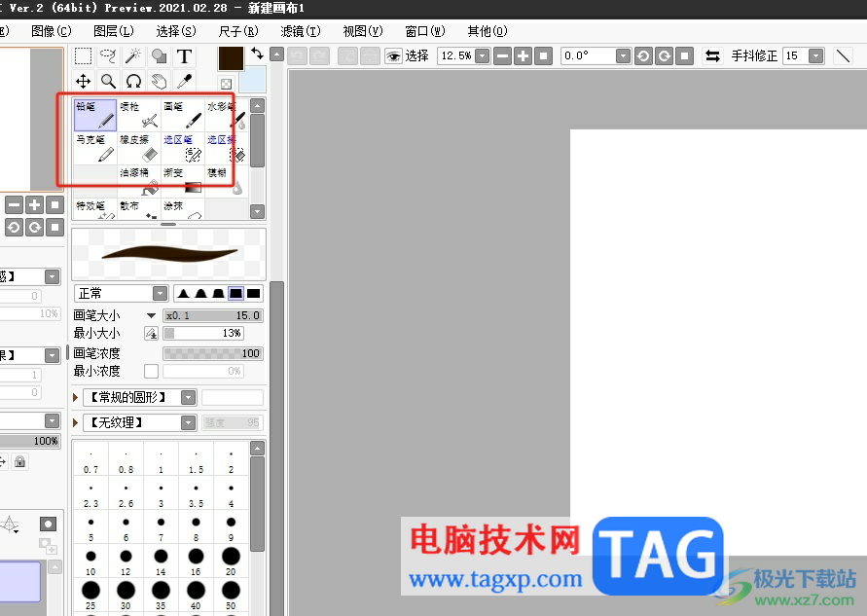Select the shape tool
The height and width of the screenshot is (616, 867).
[x=160, y=55]
